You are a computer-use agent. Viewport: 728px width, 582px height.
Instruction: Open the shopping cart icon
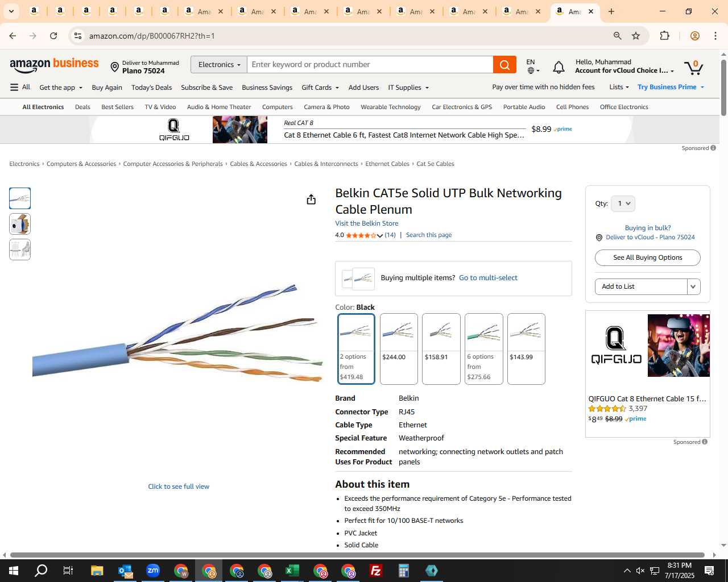click(x=693, y=67)
